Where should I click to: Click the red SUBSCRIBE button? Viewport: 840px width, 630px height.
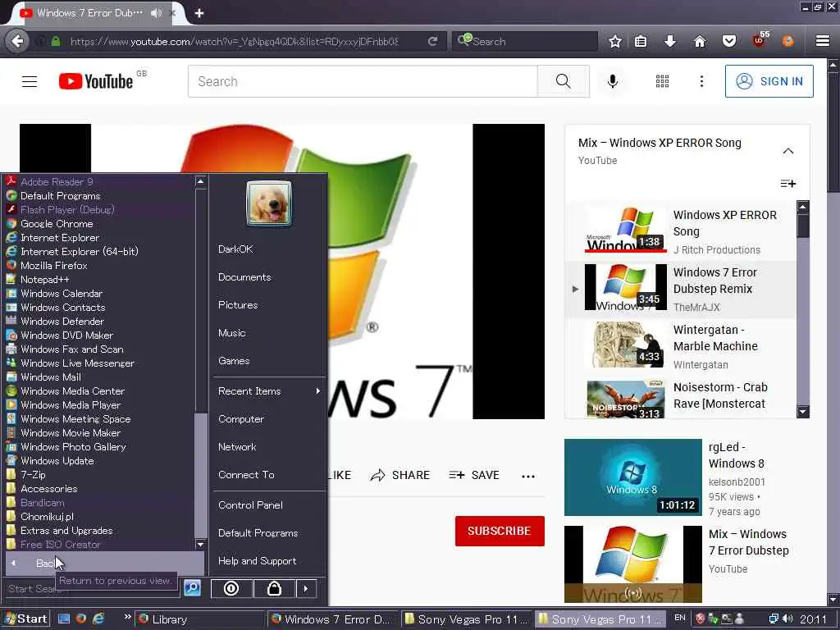500,531
